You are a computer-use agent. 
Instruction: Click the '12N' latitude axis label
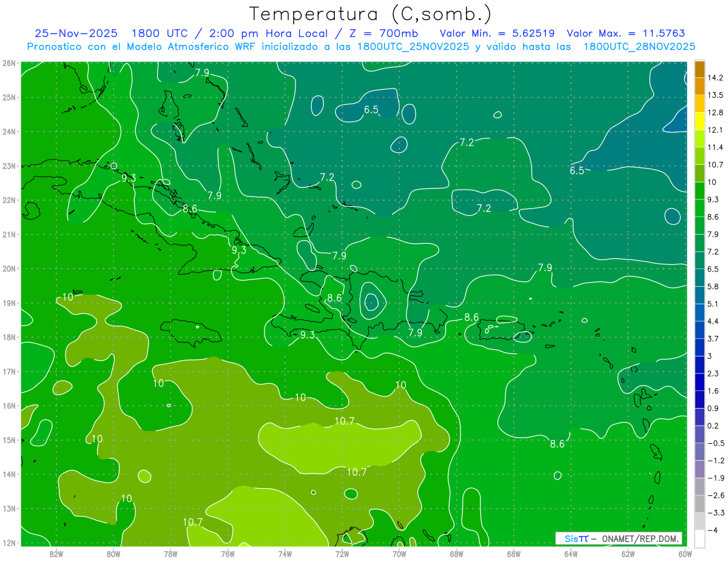(x=8, y=543)
